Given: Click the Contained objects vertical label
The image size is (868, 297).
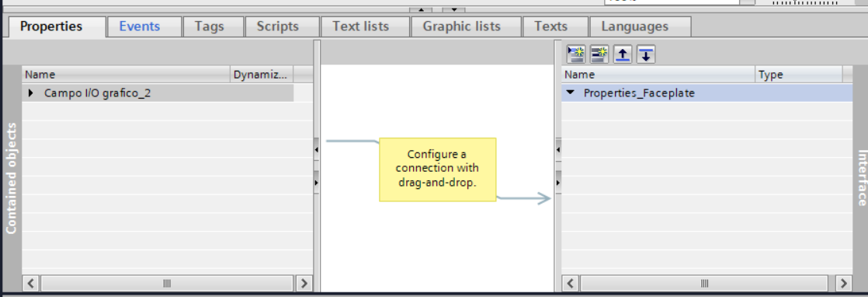Looking at the screenshot, I should (x=12, y=178).
